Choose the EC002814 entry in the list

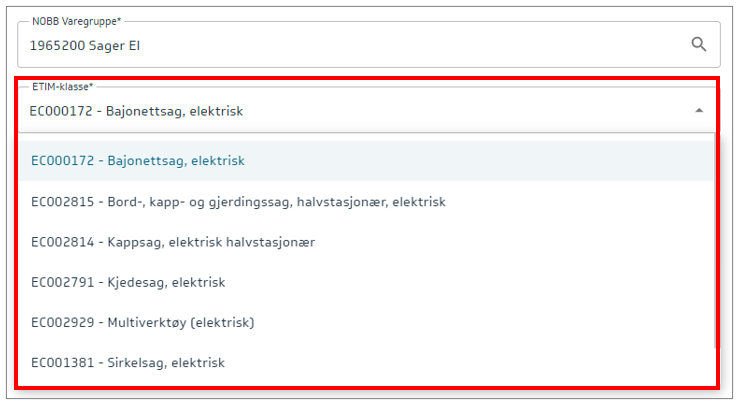click(62, 242)
